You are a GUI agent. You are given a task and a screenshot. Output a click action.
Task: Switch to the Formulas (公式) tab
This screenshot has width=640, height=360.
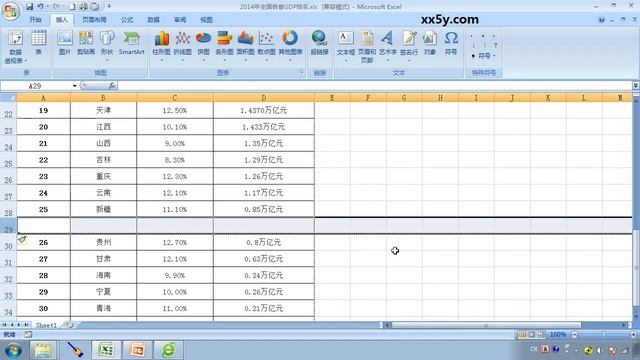pos(127,20)
